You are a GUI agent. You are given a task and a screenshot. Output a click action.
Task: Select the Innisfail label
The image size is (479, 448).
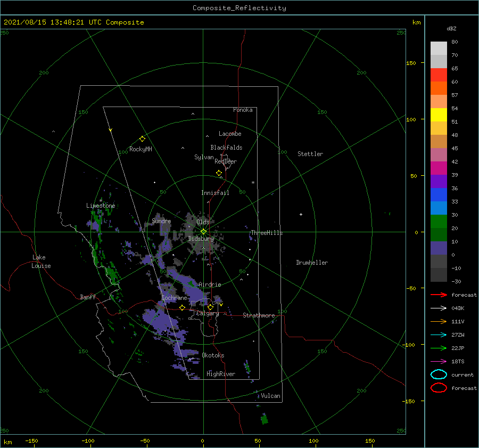[215, 193]
